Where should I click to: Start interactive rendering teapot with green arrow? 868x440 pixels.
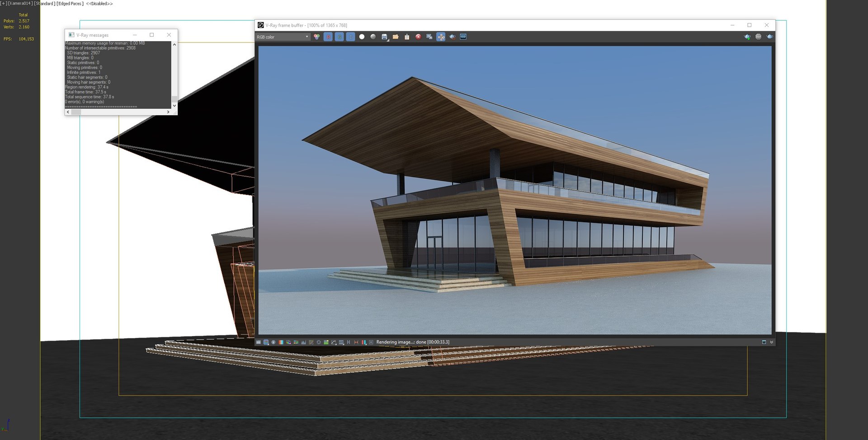tap(747, 37)
